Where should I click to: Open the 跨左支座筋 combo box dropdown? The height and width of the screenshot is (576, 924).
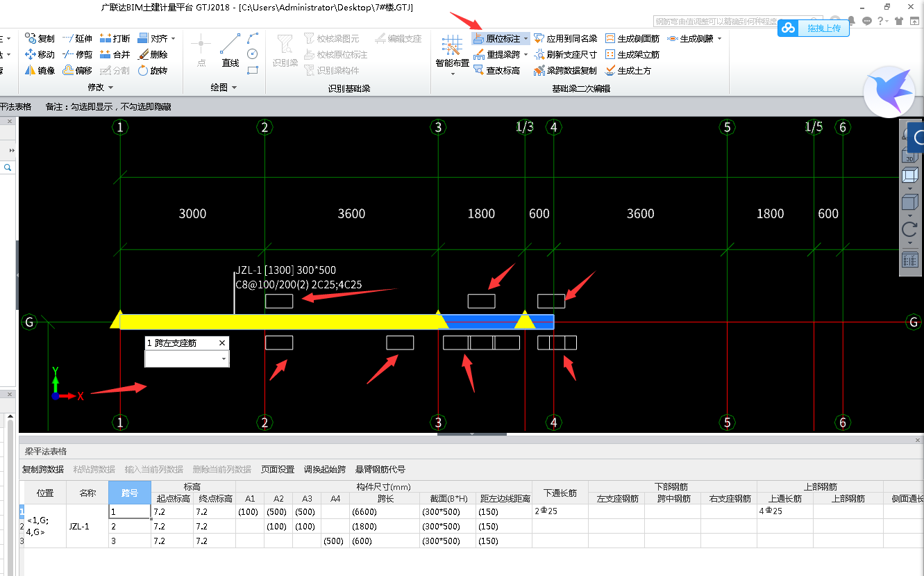pyautogui.click(x=224, y=359)
